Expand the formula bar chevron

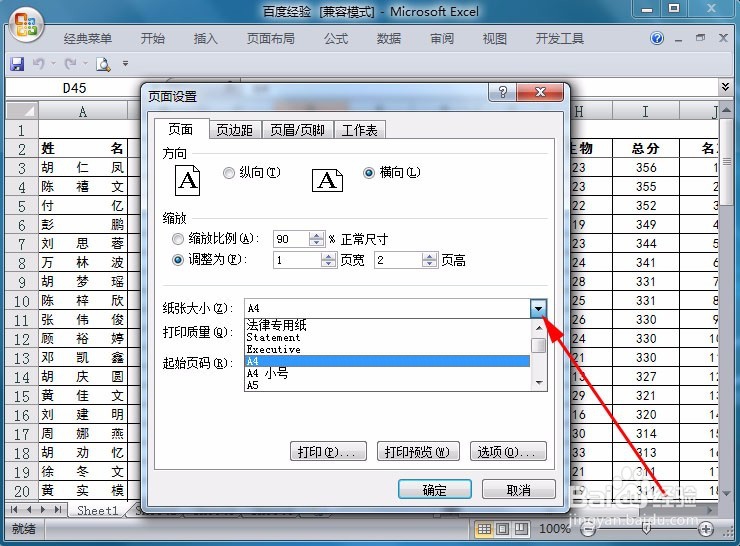click(x=725, y=87)
